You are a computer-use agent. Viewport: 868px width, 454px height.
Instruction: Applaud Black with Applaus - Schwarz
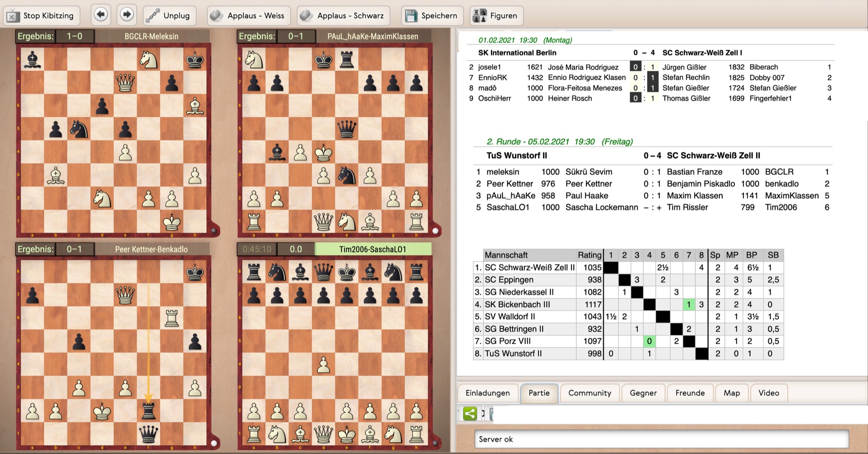pos(343,16)
